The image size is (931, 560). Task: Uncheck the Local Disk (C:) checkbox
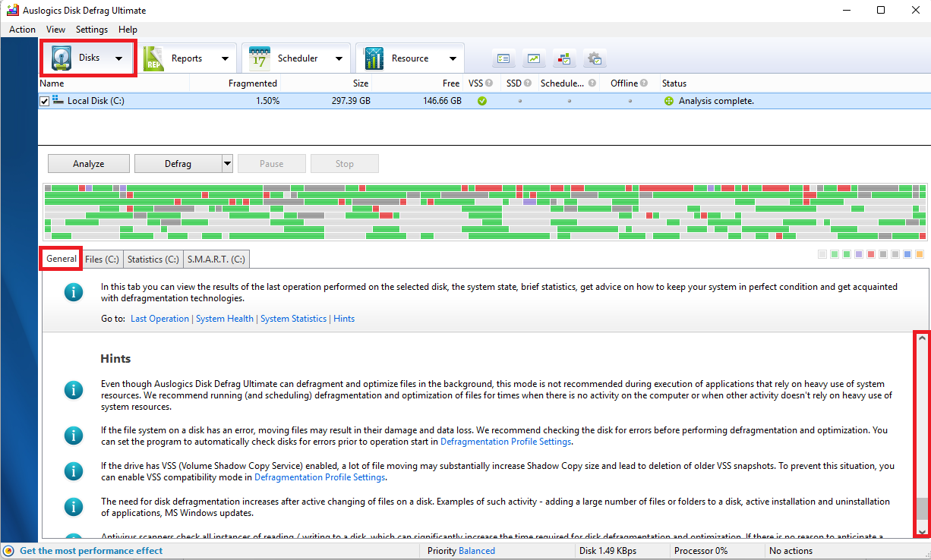pos(45,101)
